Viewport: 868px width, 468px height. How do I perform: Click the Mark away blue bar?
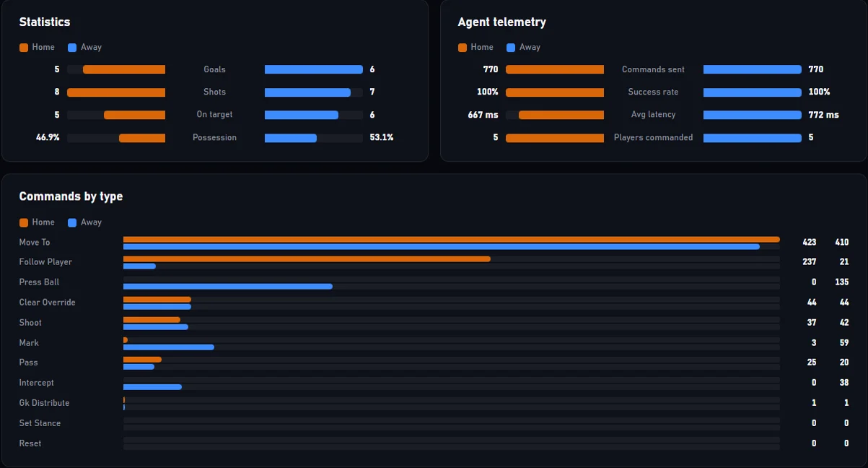tap(169, 347)
